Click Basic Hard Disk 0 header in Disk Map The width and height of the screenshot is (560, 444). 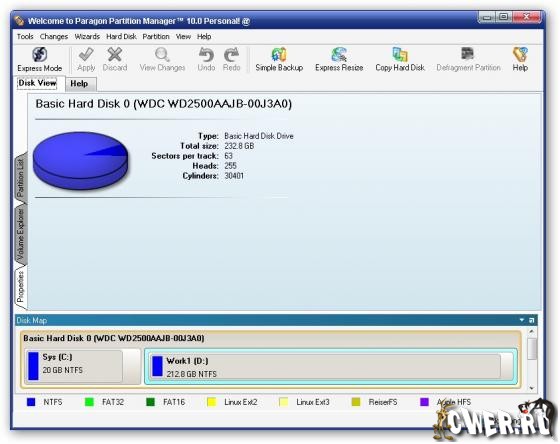coord(114,338)
